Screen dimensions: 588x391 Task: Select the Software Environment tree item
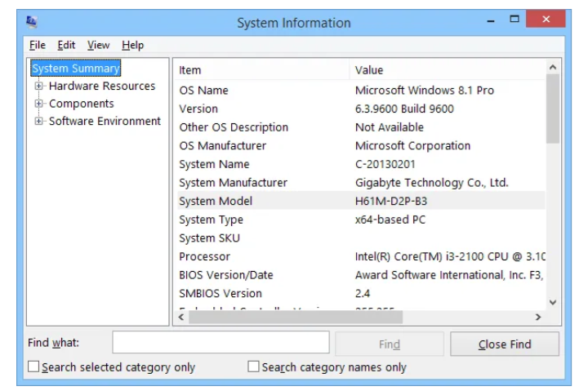105,121
